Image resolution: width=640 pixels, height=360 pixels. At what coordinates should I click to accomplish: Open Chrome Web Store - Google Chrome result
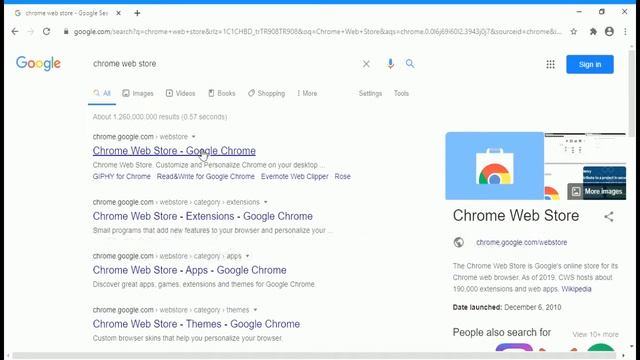click(x=174, y=151)
